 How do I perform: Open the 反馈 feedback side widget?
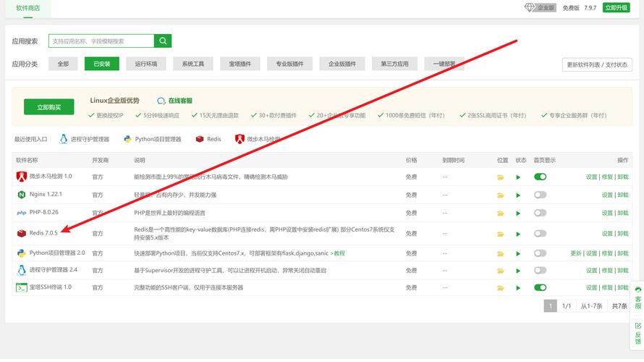pos(637,333)
